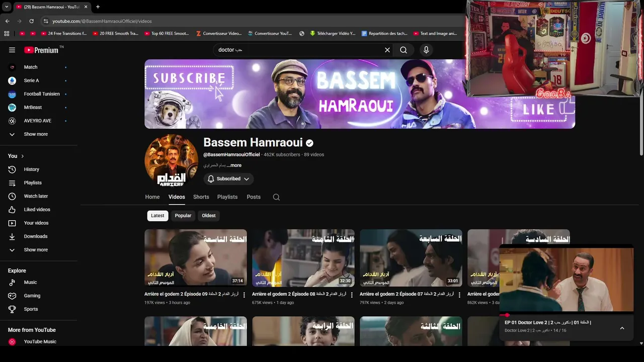Select the Popular sort chip
644x362 pixels.
click(183, 216)
